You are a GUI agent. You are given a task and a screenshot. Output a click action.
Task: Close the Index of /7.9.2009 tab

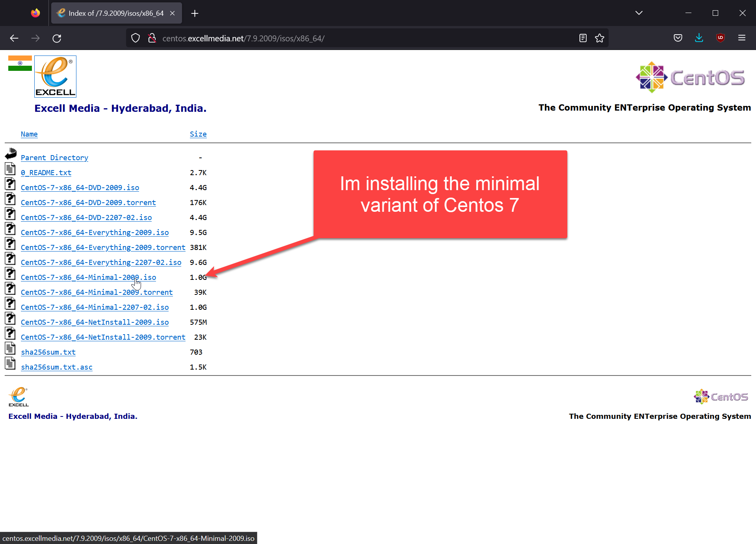pos(172,13)
